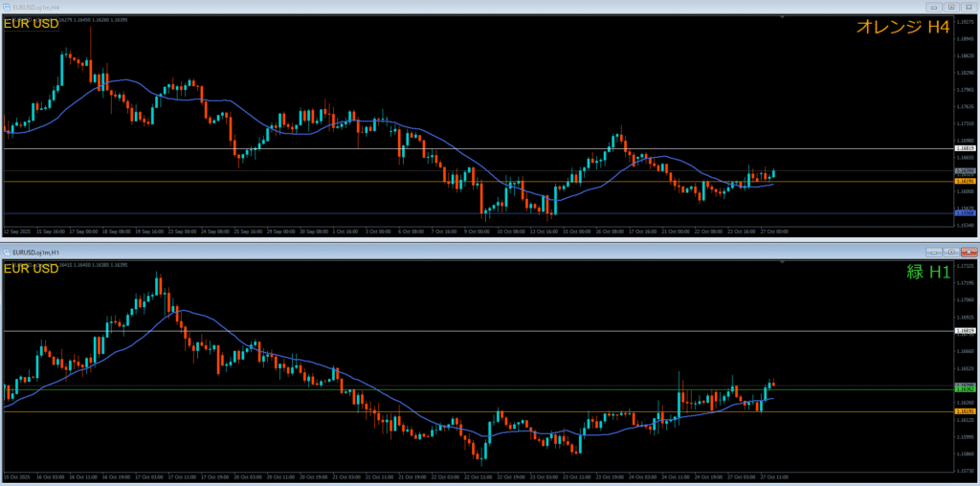
Task: Click the orange 1.16191 price tag in H4 chart
Action: 965,181
